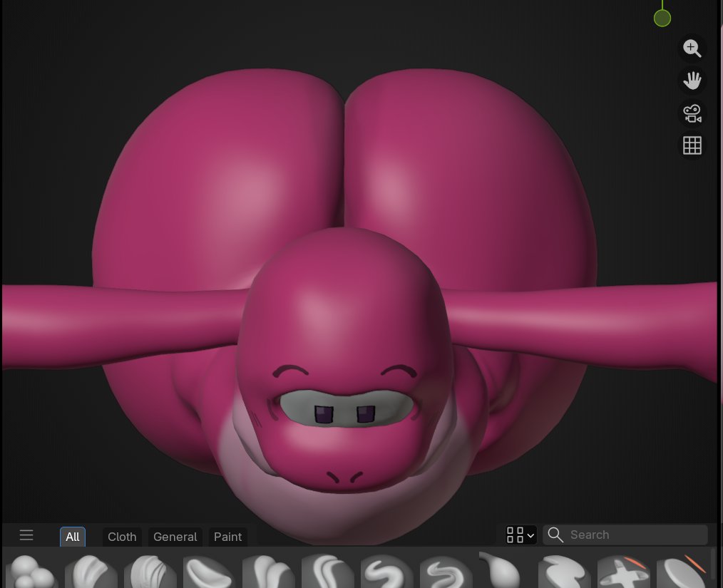The image size is (723, 588).
Task: Open the asset shelf hamburger menu
Action: click(26, 535)
